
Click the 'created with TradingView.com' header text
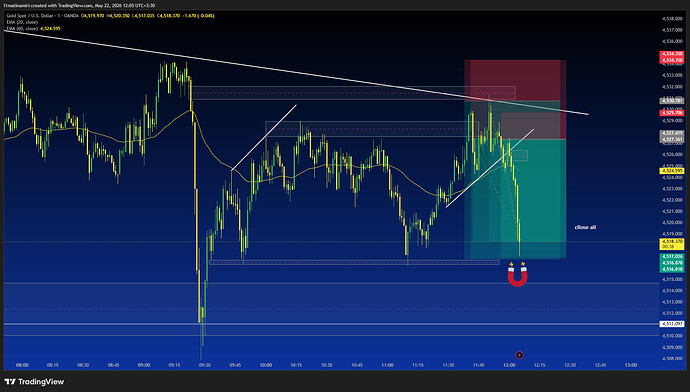click(x=61, y=6)
